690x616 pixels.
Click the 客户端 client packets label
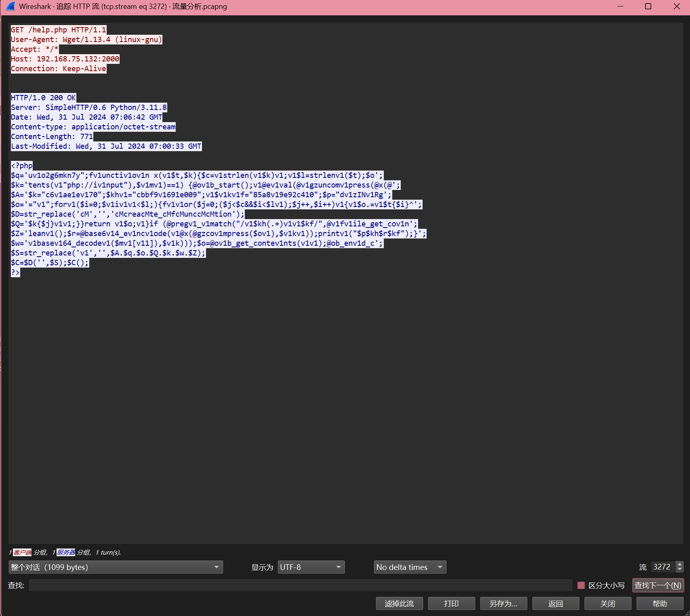click(22, 552)
